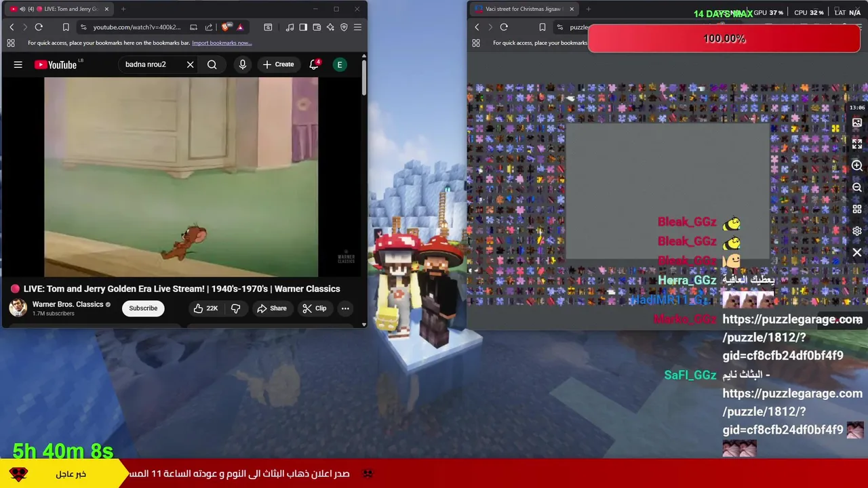Create a Clip of the stream
The width and height of the screenshot is (868, 488).
(314, 308)
